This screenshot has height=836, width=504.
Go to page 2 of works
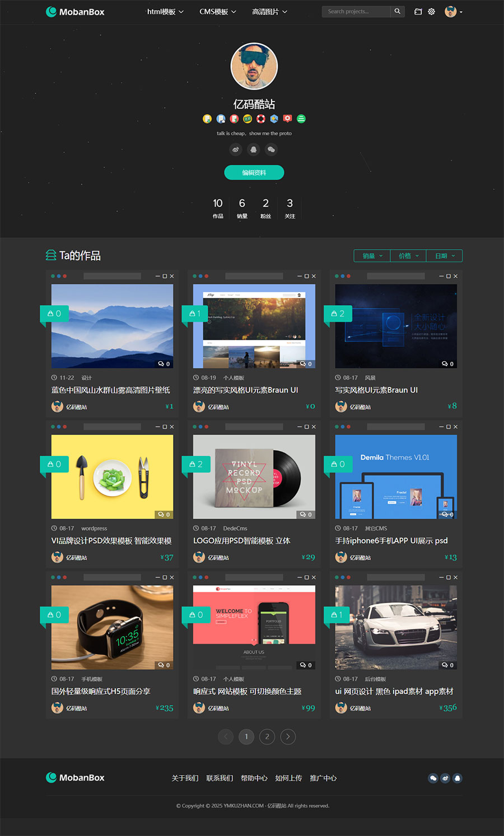click(267, 736)
